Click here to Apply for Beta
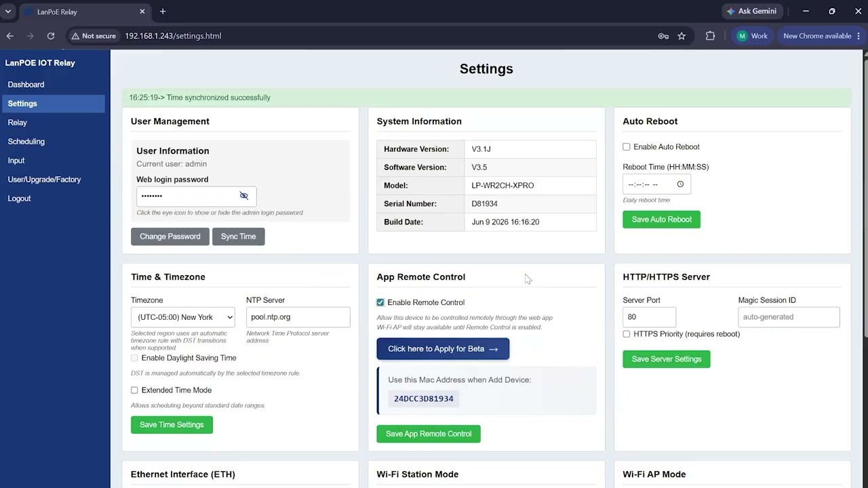868x488 pixels. pyautogui.click(x=443, y=349)
